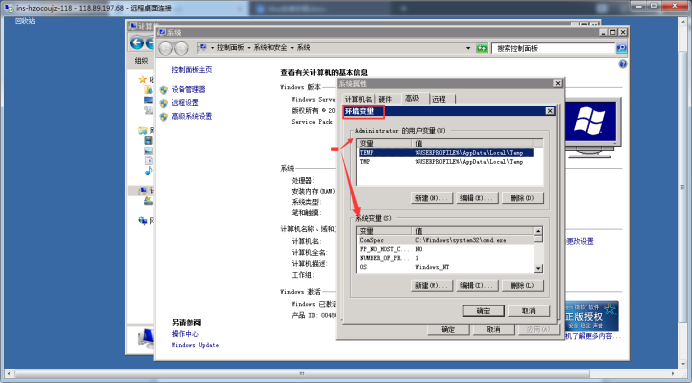The image size is (692, 383).
Task: Click the Remote Desktop connection title bar icon
Action: [8, 8]
